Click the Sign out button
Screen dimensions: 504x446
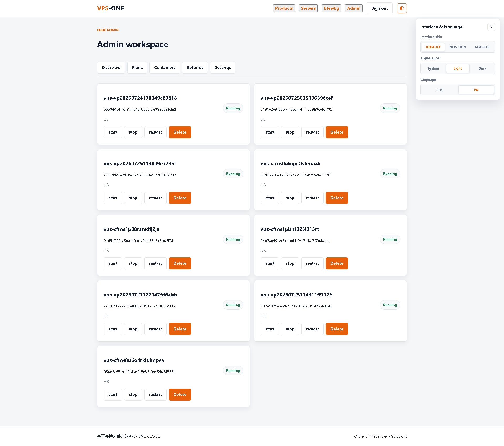(380, 8)
